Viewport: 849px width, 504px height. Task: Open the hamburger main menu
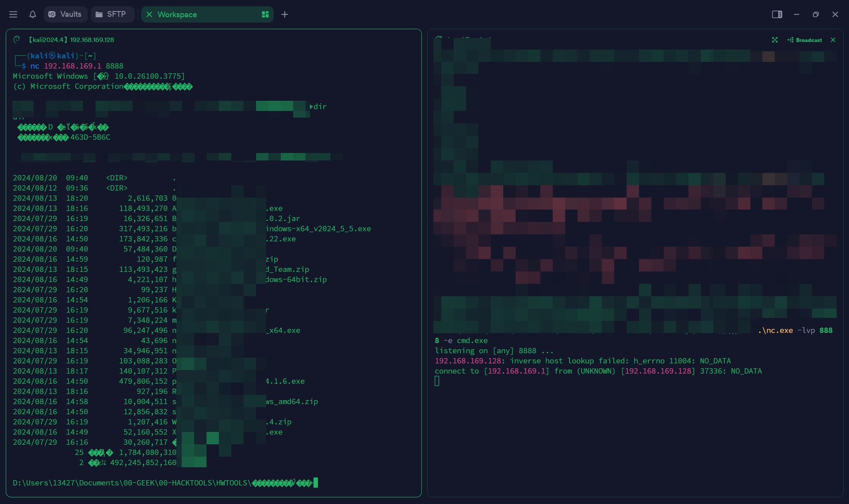point(13,15)
